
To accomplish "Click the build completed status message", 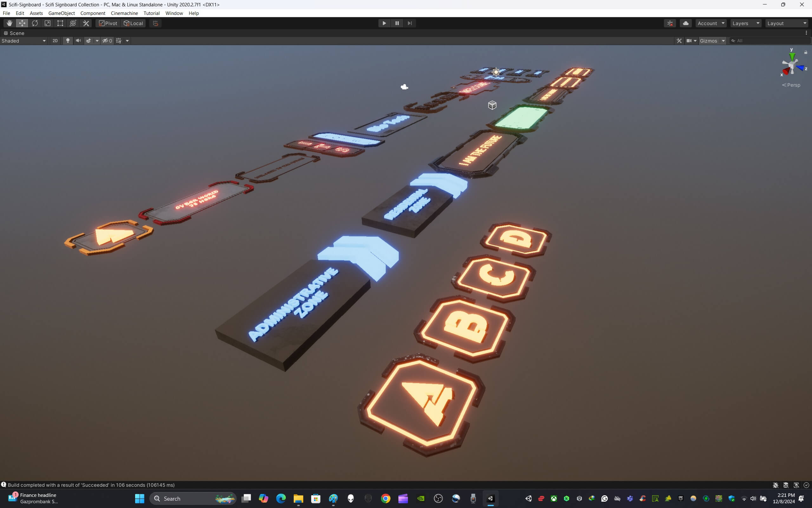I will click(91, 485).
